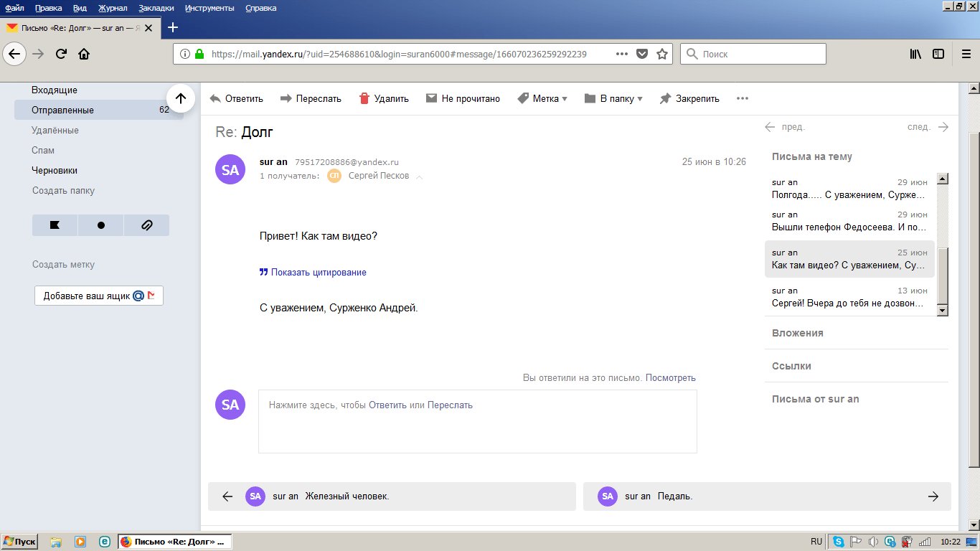Filter by attachments using paperclip icon
The height and width of the screenshot is (551, 980).
click(146, 225)
